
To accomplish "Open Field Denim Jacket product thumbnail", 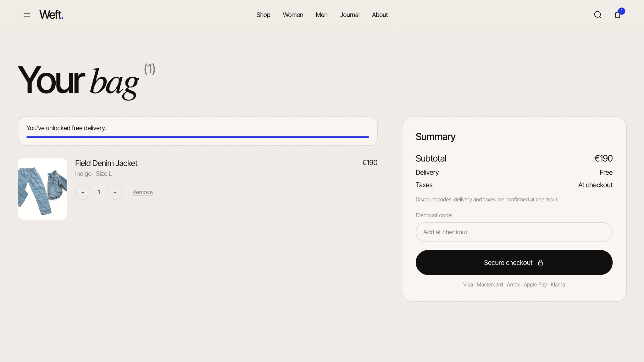I will click(x=42, y=189).
